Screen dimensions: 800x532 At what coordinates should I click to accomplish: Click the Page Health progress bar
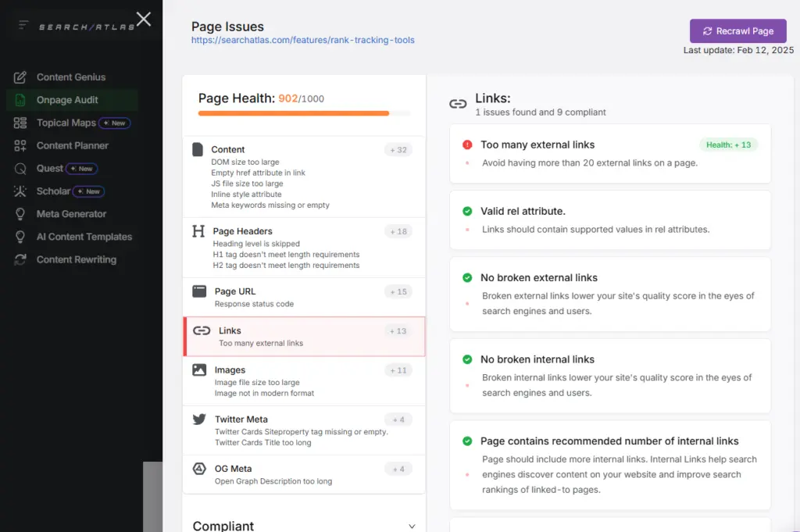(x=304, y=113)
